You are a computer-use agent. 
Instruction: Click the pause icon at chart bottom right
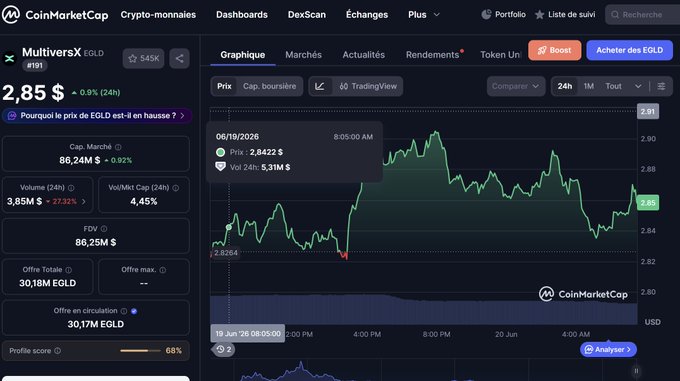[636, 371]
